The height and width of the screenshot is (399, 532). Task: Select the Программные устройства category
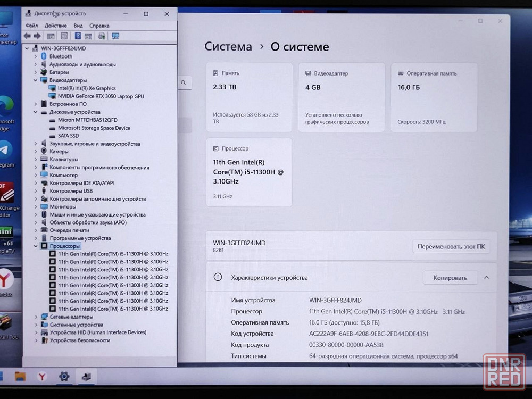(x=80, y=238)
